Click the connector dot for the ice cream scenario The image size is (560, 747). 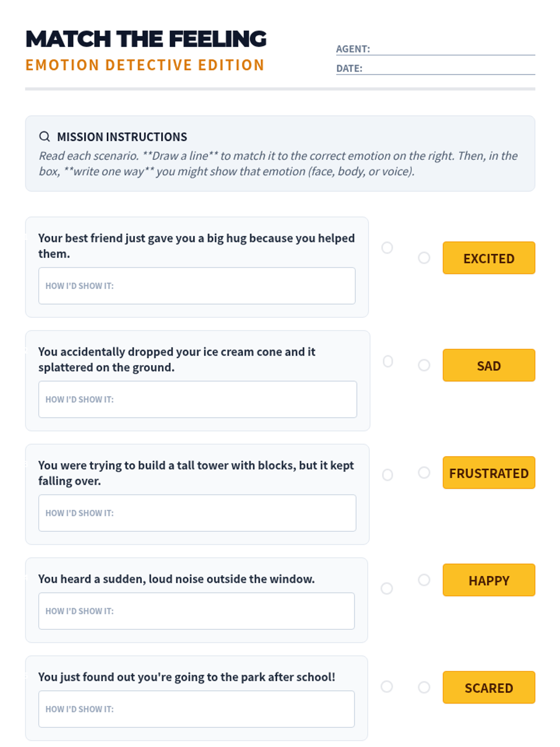(x=388, y=361)
